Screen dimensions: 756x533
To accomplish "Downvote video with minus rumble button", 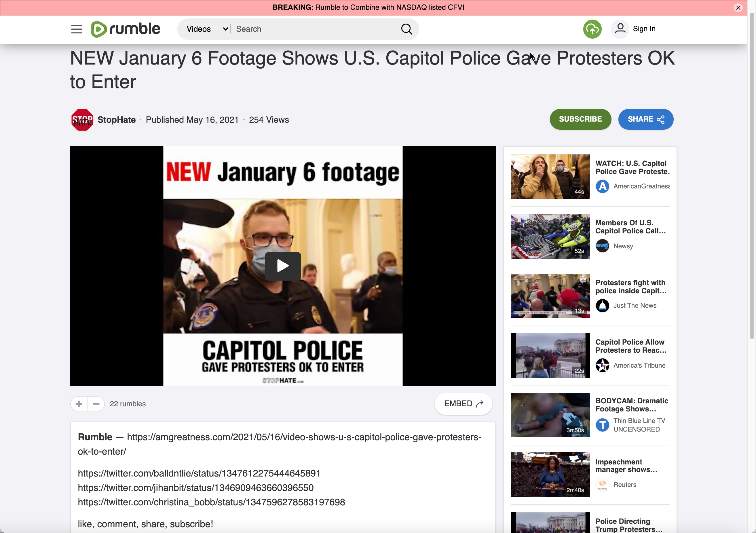I will click(x=96, y=404).
